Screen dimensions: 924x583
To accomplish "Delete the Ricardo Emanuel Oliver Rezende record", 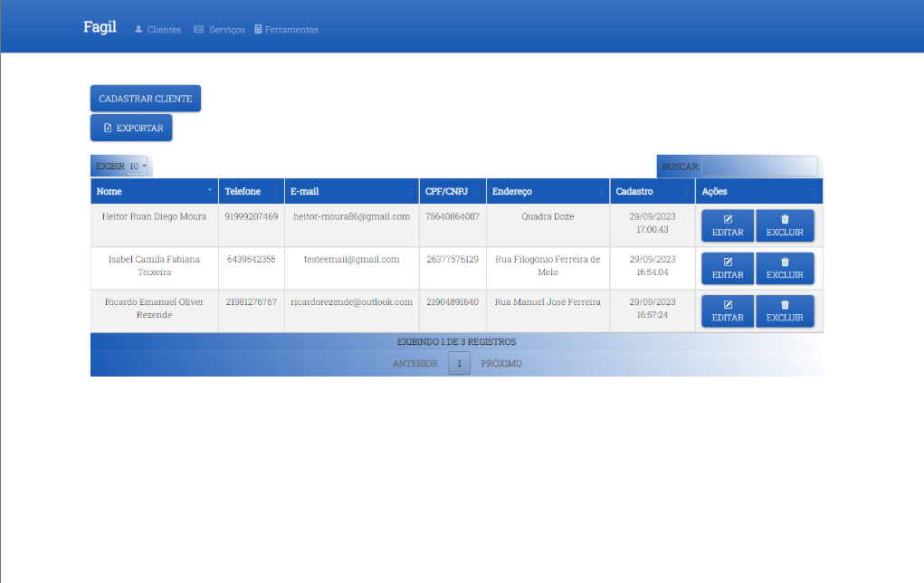I will (785, 311).
